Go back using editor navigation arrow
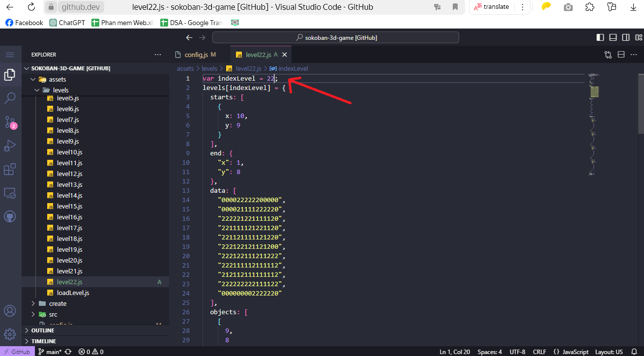This screenshot has height=356, width=644. tap(189, 37)
